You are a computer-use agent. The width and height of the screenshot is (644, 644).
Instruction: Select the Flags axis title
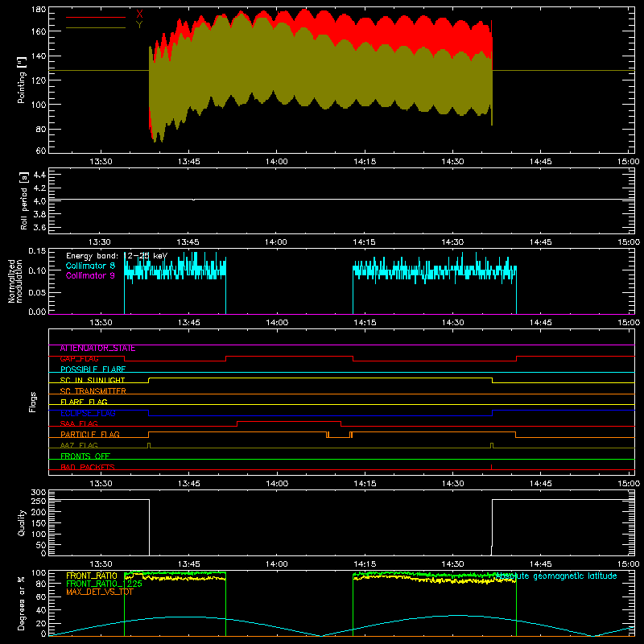tap(33, 402)
